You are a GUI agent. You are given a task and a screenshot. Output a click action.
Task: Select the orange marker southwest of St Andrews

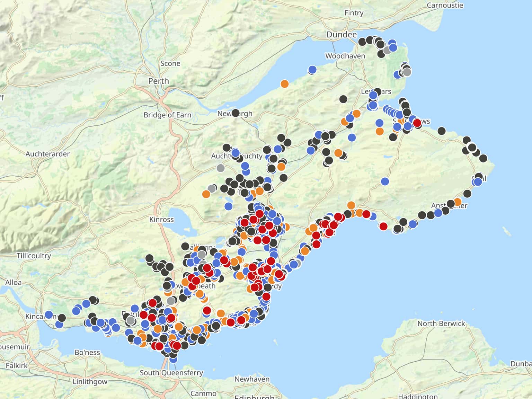point(380,132)
